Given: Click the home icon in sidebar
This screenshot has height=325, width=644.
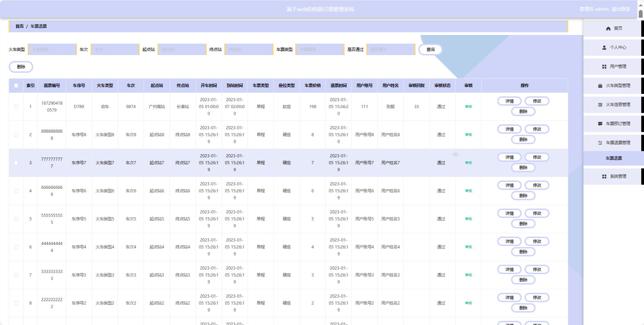Looking at the screenshot, I should 608,28.
